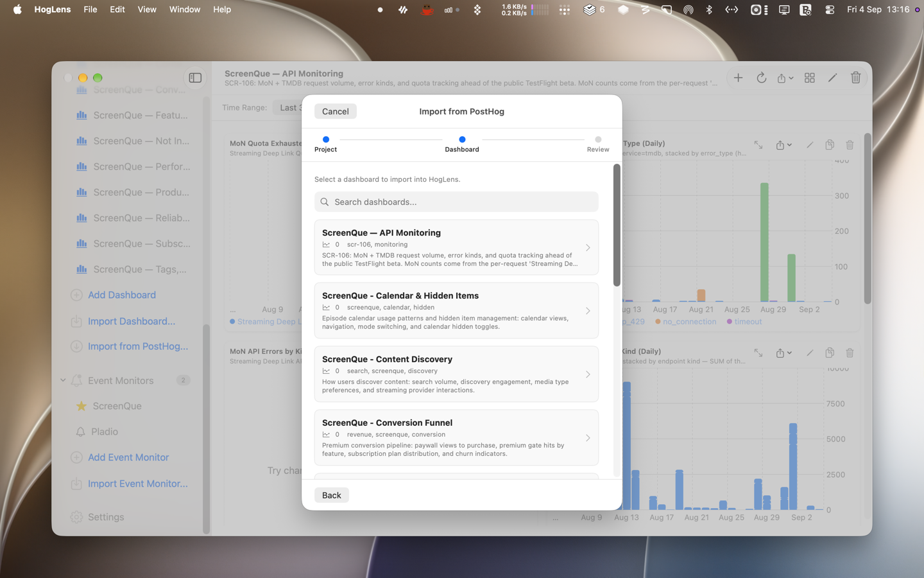Toggle the sidebar with the toolbar sidebar icon

click(x=195, y=78)
